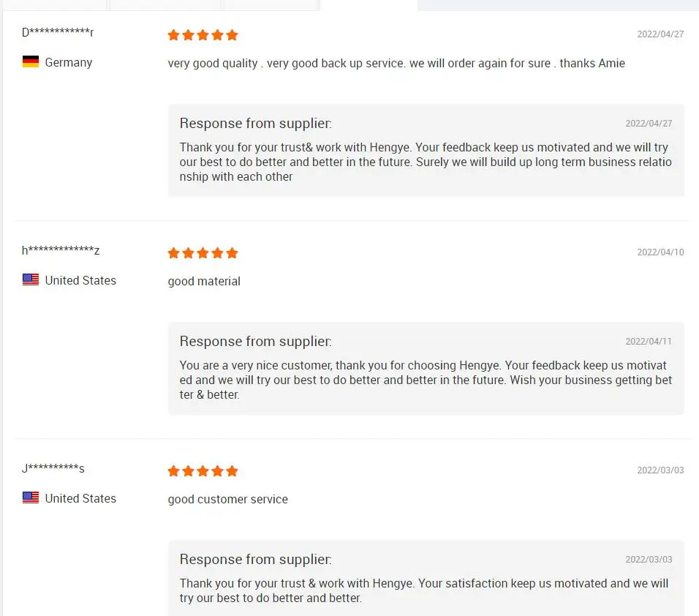Click the 'Response from supplier' heading in first reply
699x616 pixels.
pyautogui.click(x=255, y=123)
